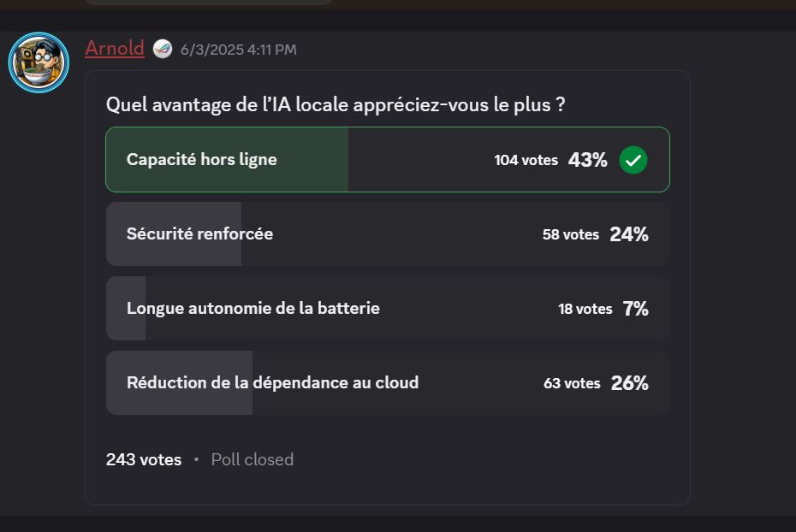Screen dimensions: 796x532
Task: Click the Poll closed text
Action: coord(252,459)
